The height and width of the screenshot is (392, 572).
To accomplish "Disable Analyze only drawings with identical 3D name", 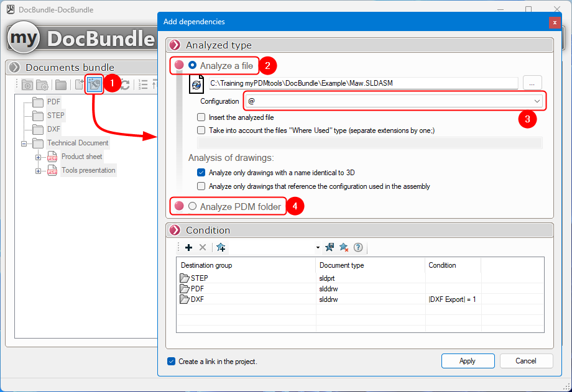I will pyautogui.click(x=201, y=172).
